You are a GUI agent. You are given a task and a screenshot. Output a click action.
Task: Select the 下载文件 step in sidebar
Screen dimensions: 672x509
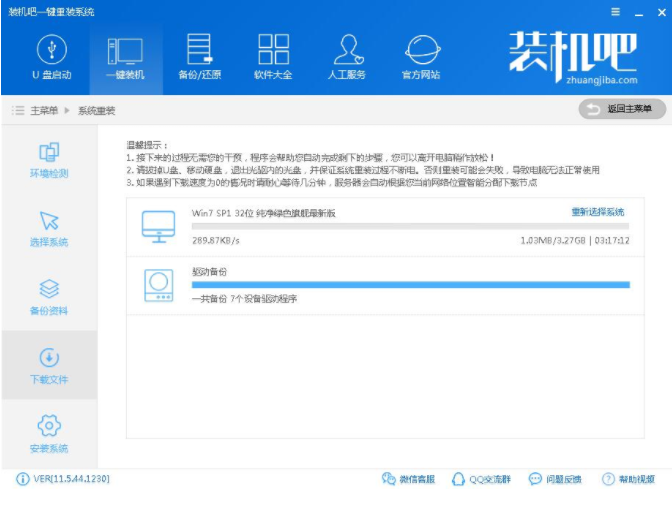coord(49,365)
